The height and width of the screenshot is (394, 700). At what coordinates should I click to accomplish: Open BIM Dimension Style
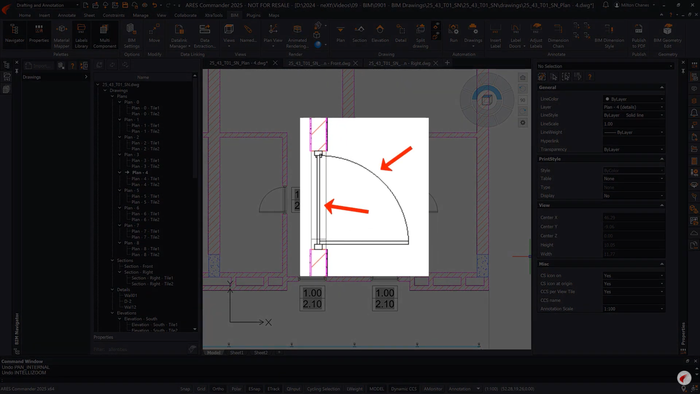pyautogui.click(x=609, y=35)
